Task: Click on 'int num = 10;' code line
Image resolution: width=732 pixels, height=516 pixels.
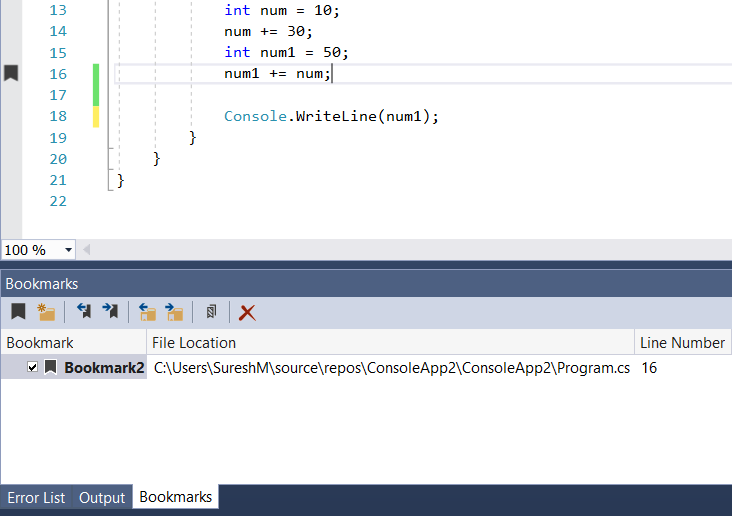Action: (x=282, y=10)
